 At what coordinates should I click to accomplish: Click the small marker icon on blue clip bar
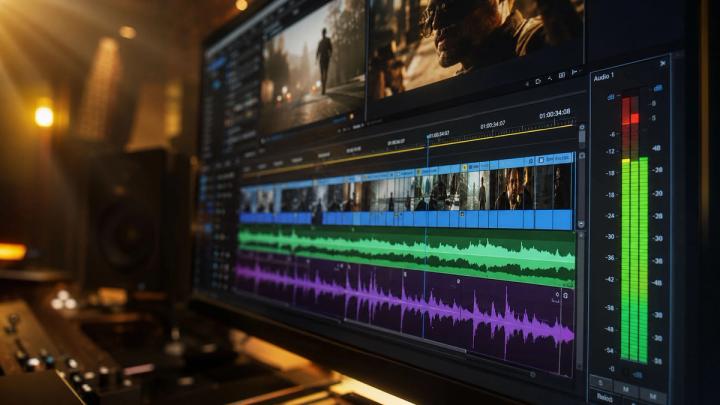click(x=462, y=214)
